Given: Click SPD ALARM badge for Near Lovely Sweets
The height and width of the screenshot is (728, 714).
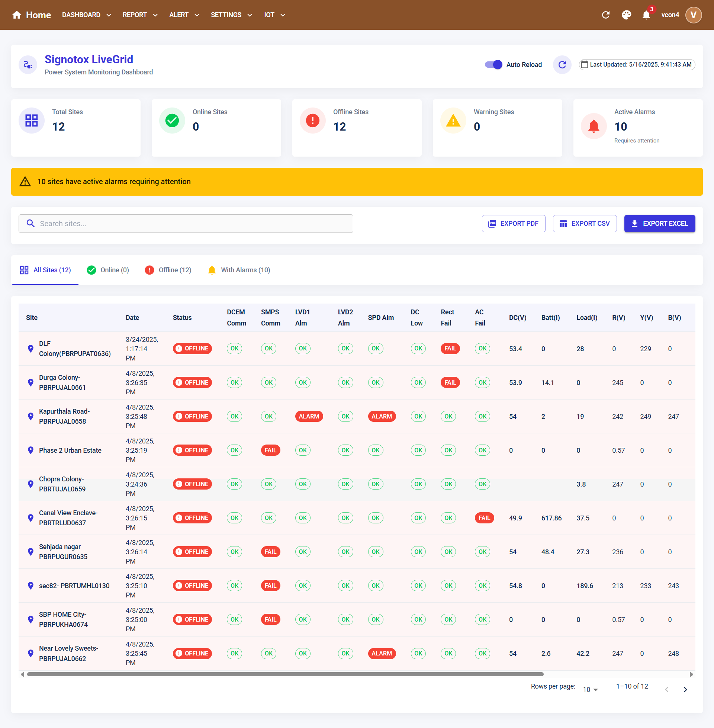Looking at the screenshot, I should pyautogui.click(x=382, y=653).
